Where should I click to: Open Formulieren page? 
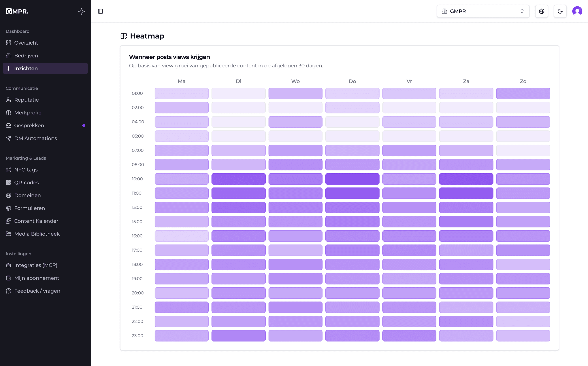pyautogui.click(x=45, y=208)
